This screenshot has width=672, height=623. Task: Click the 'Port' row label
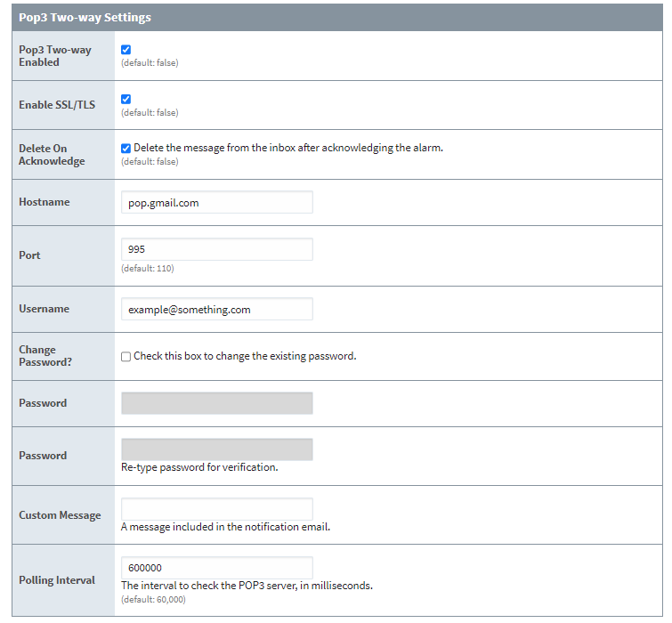pos(29,255)
